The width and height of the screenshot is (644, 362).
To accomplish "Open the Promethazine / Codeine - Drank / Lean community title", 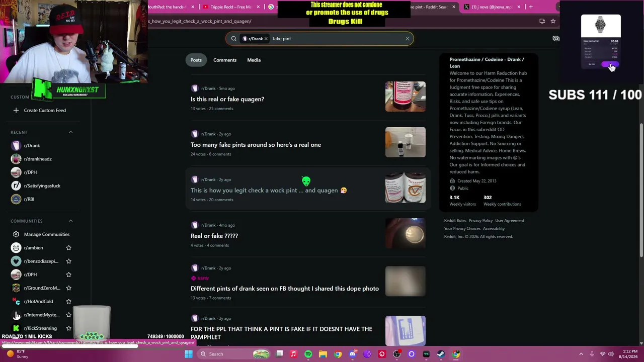I will pyautogui.click(x=487, y=63).
